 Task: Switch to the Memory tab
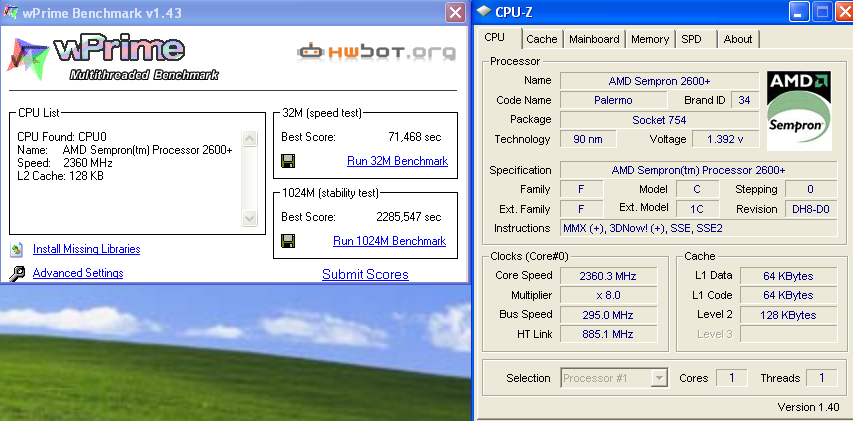650,39
